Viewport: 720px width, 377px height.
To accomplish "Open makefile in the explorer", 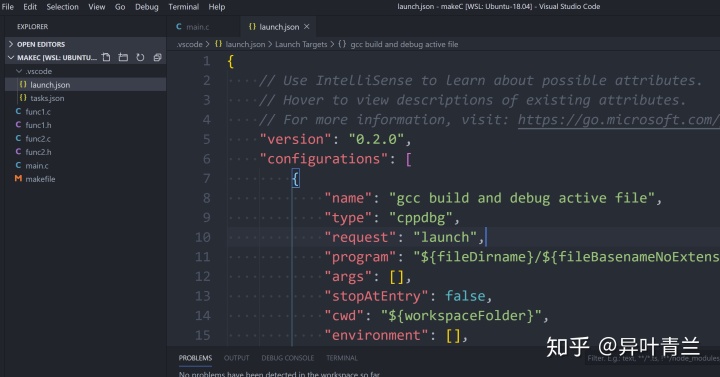I will (x=86, y=179).
